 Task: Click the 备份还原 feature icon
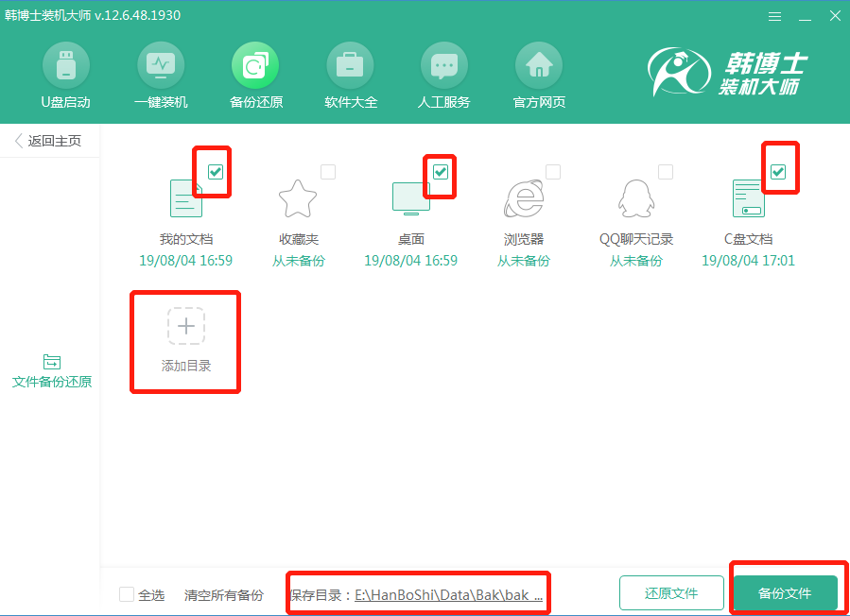(x=254, y=66)
